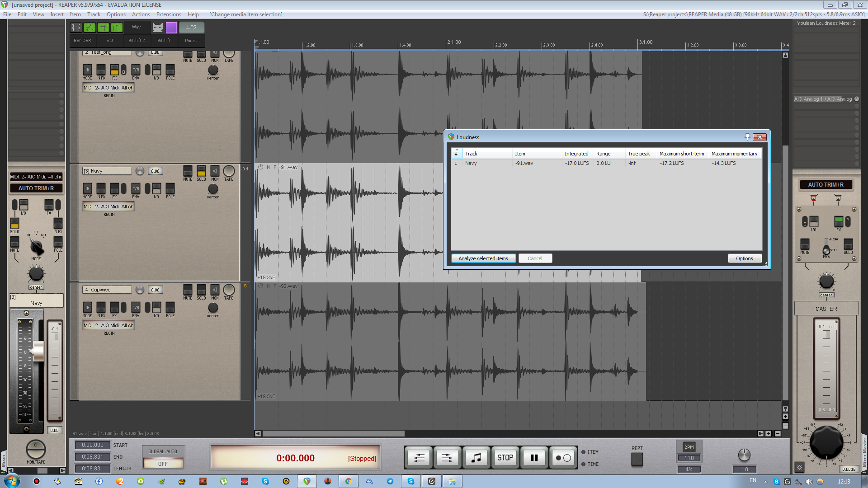The height and width of the screenshot is (488, 868).
Task: Toggle the REPT repeat button
Action: (x=637, y=459)
